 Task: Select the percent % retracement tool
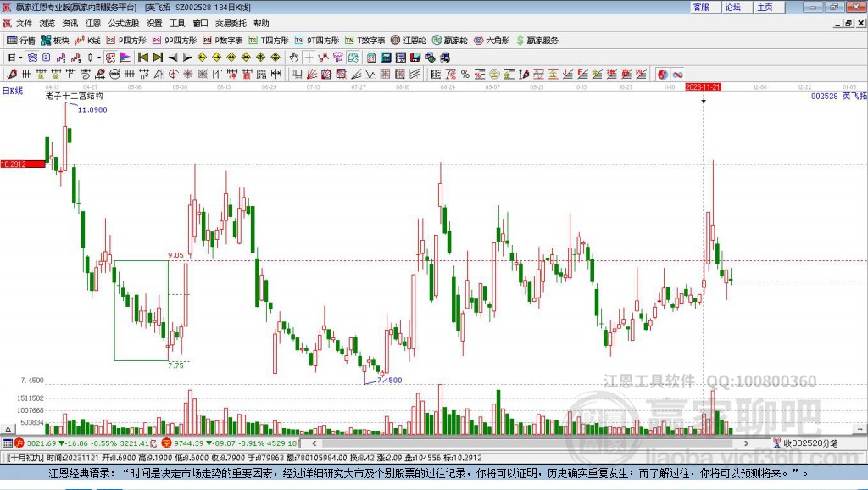tap(465, 74)
